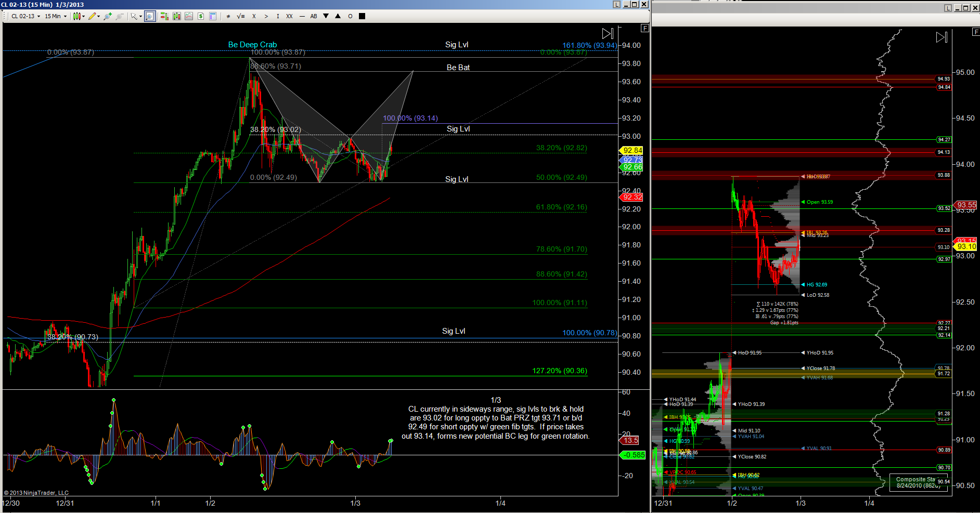The height and width of the screenshot is (513, 980).
Task: Click the up triangle marker button
Action: (x=338, y=16)
